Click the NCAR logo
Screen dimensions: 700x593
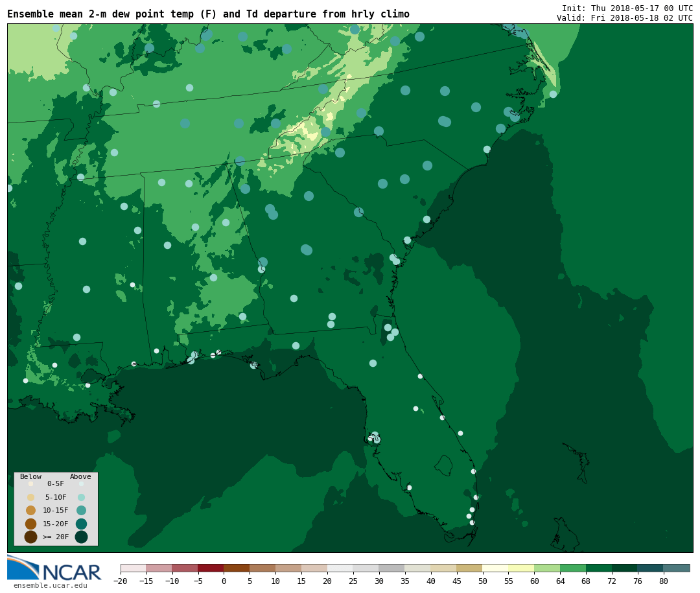tap(54, 568)
